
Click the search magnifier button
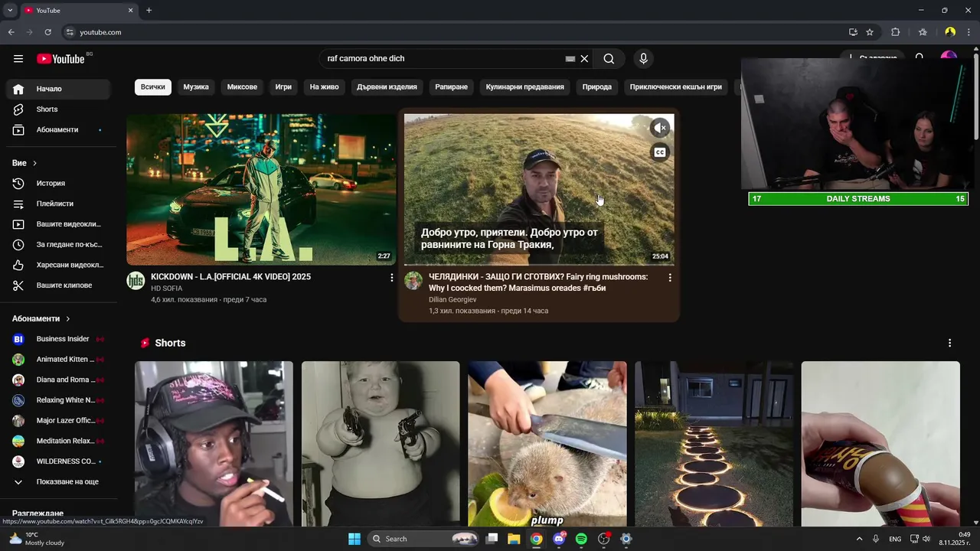click(609, 59)
